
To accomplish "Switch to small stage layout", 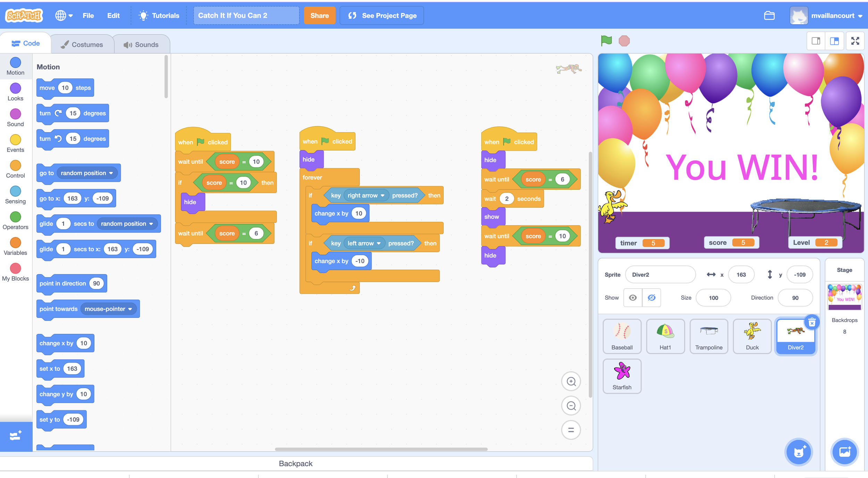I will click(816, 41).
